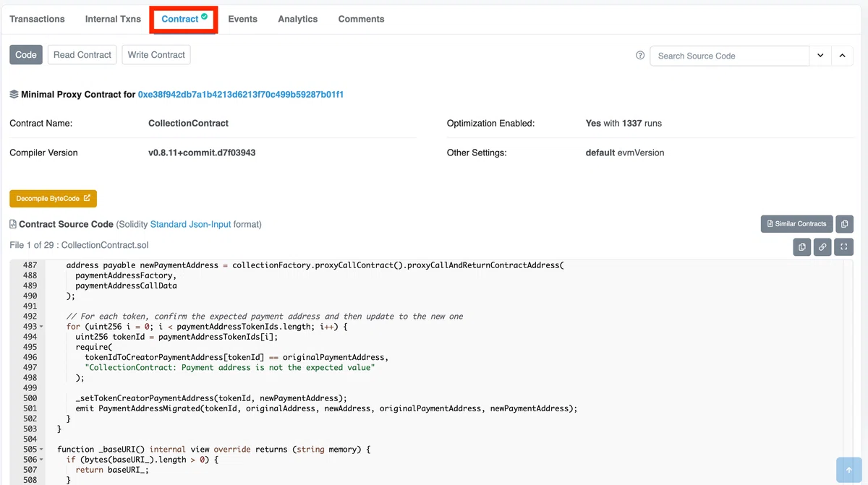This screenshot has height=485, width=868.
Task: Click the minimal proxy layers icon
Action: point(14,95)
